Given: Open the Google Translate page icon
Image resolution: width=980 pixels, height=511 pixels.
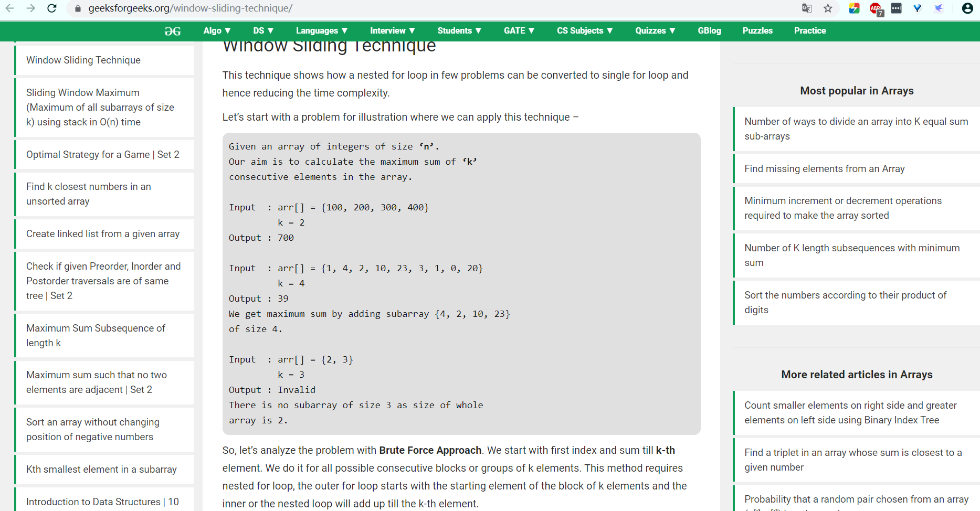Looking at the screenshot, I should [x=807, y=8].
